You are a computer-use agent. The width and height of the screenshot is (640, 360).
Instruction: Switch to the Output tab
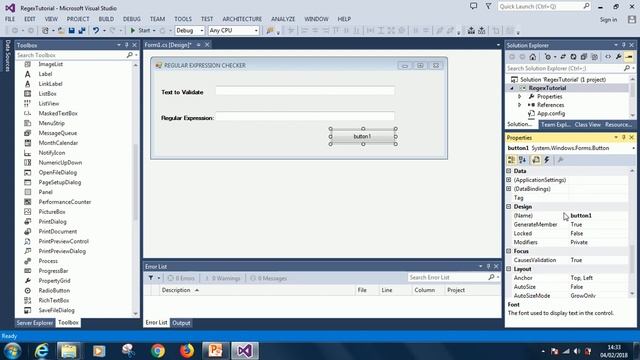[181, 323]
